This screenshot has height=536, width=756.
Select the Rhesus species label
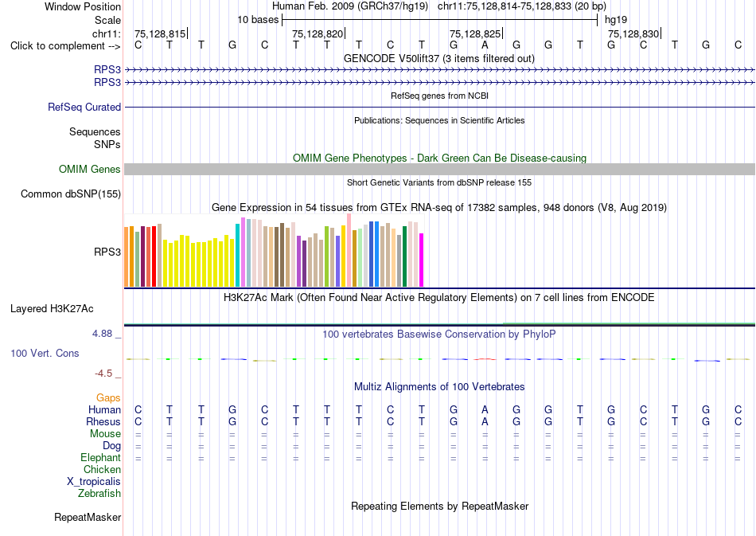(x=103, y=421)
